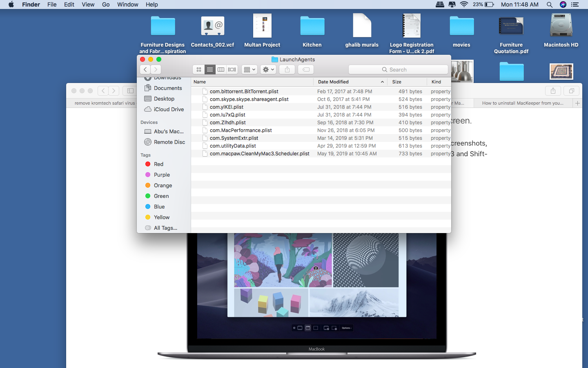This screenshot has height=368, width=588.
Task: Select Remote Disc in sidebar
Action: pyautogui.click(x=165, y=142)
